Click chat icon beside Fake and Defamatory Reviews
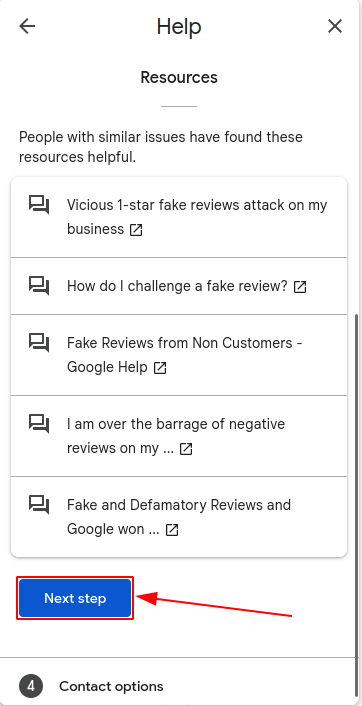The height and width of the screenshot is (706, 362). click(39, 505)
